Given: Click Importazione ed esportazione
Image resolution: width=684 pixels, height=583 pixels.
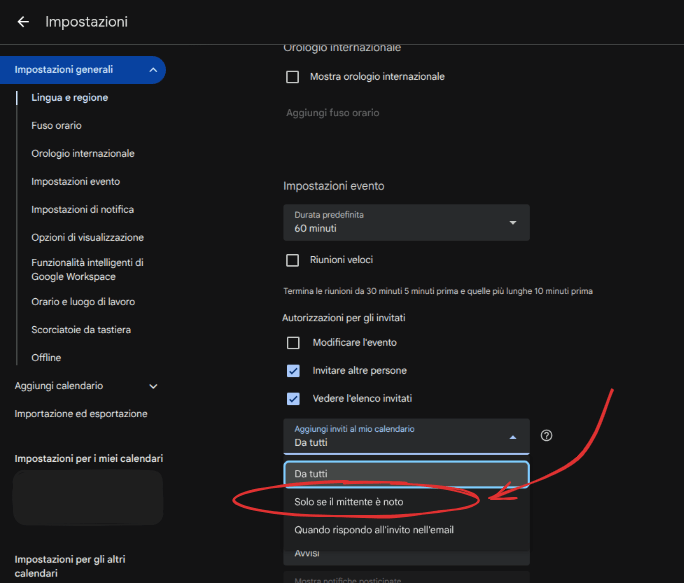Looking at the screenshot, I should 81,414.
